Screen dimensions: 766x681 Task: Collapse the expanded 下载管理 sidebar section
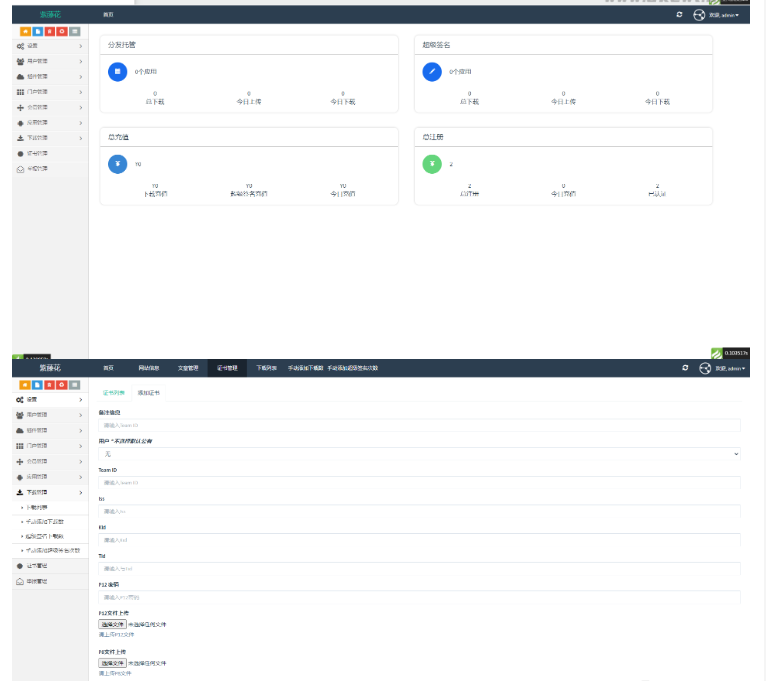click(x=50, y=492)
